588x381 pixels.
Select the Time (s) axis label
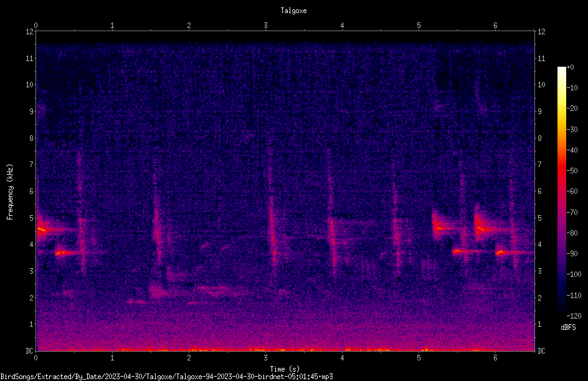tap(285, 369)
